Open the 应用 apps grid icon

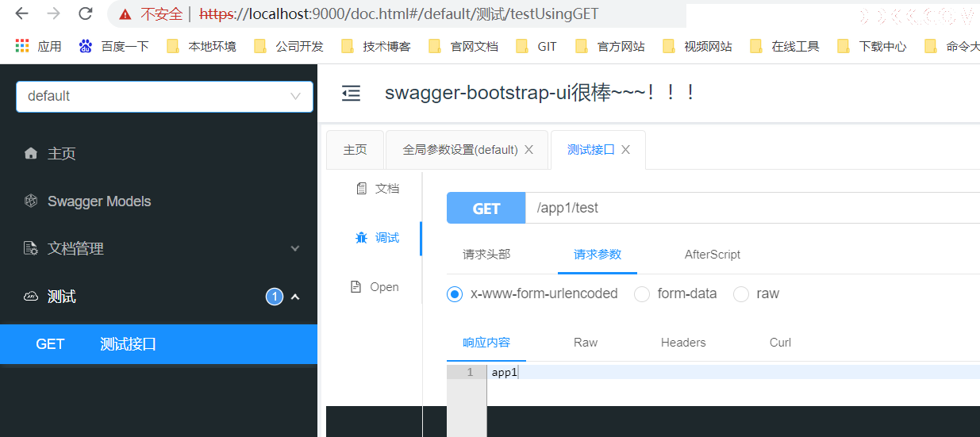(x=22, y=46)
